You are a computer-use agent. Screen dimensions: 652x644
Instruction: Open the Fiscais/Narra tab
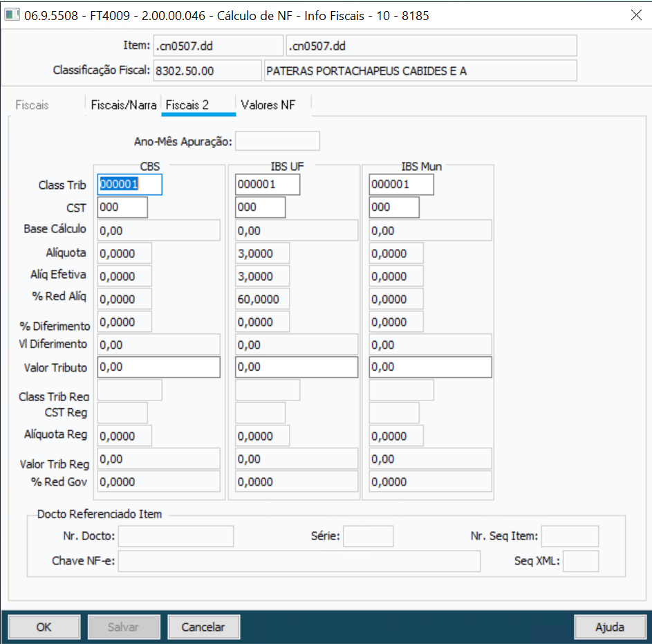pyautogui.click(x=124, y=105)
